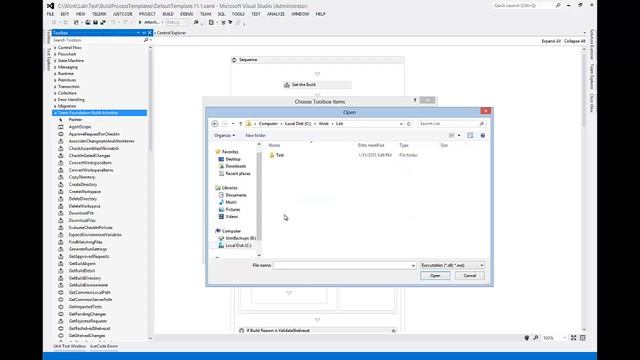Pick the DownloadFile activity icon
Screen dimensions: 640x360
point(61,213)
